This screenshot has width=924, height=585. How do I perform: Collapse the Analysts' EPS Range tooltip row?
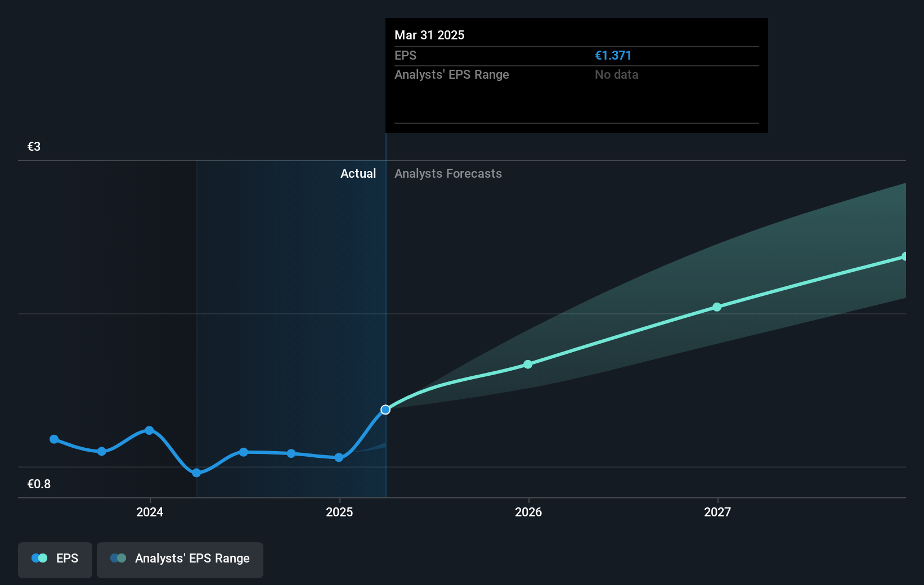[x=452, y=74]
